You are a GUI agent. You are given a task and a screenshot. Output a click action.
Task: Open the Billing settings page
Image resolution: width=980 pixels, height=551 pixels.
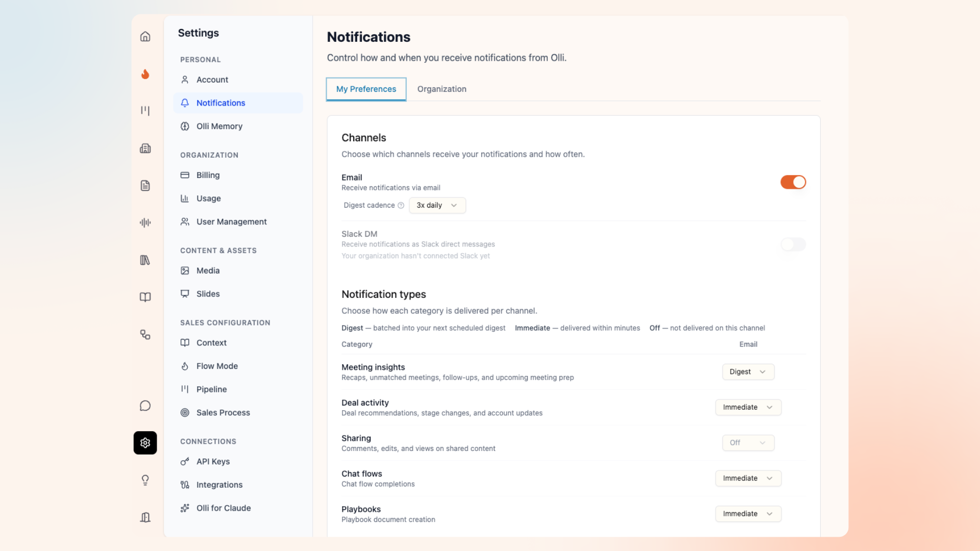(208, 175)
